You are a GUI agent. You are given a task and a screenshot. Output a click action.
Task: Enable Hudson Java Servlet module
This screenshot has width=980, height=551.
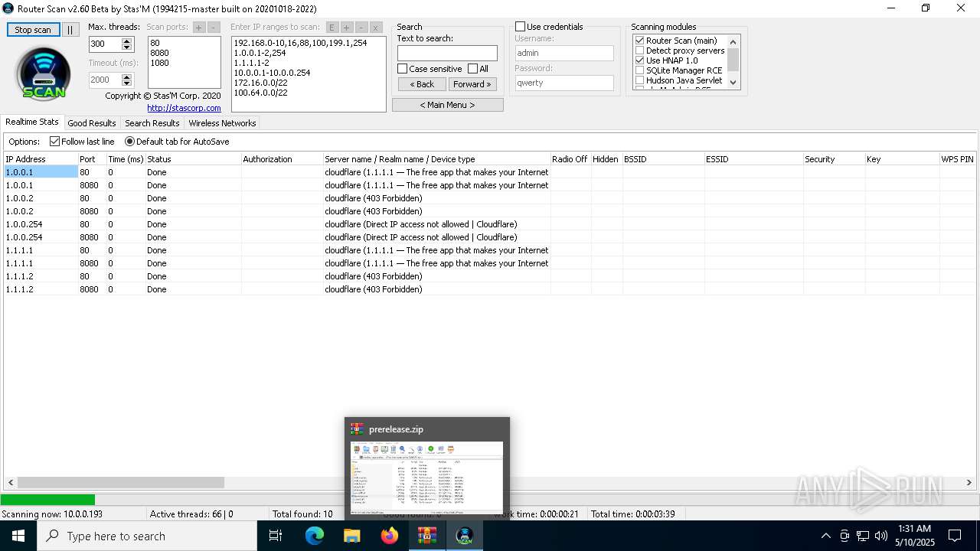pos(639,80)
